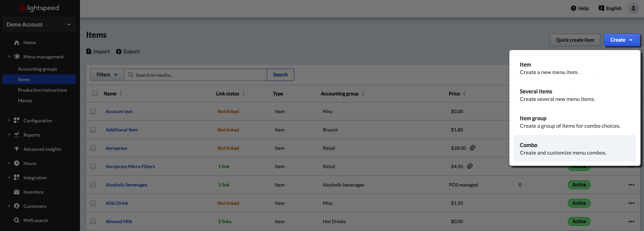Click the coin icon beside Aeropress price

pyautogui.click(x=473, y=148)
